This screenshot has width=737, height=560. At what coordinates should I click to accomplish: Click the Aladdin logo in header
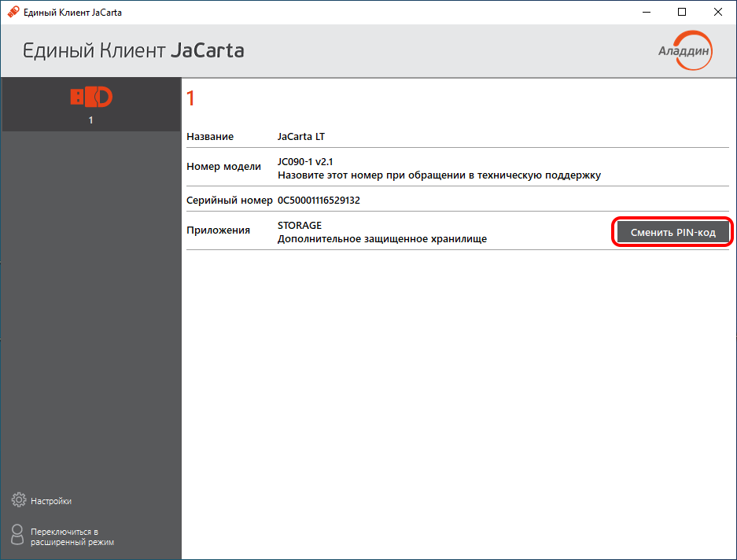point(684,50)
